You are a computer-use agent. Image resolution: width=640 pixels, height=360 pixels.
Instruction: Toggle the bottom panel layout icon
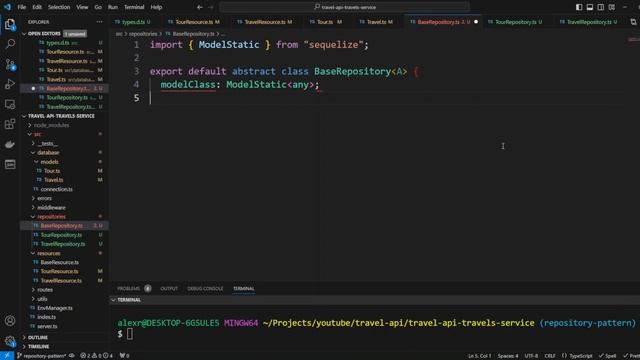(x=590, y=7)
